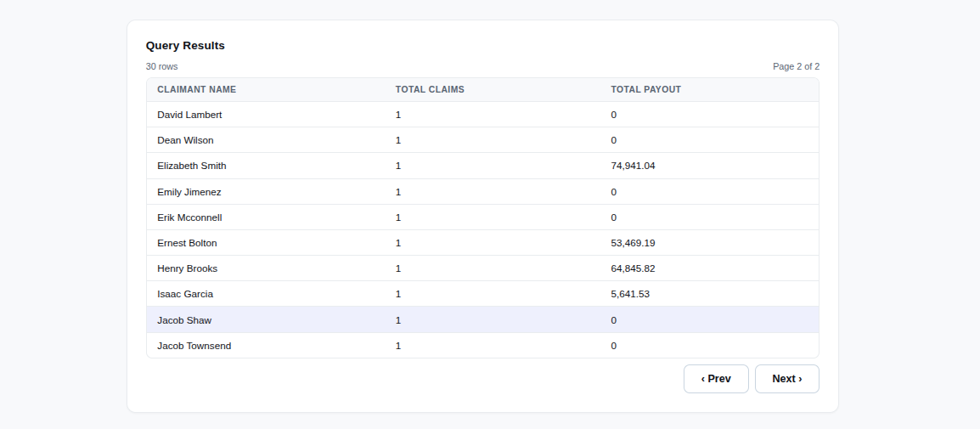Click the 30 rows count label
This screenshot has height=429, width=980.
point(162,66)
